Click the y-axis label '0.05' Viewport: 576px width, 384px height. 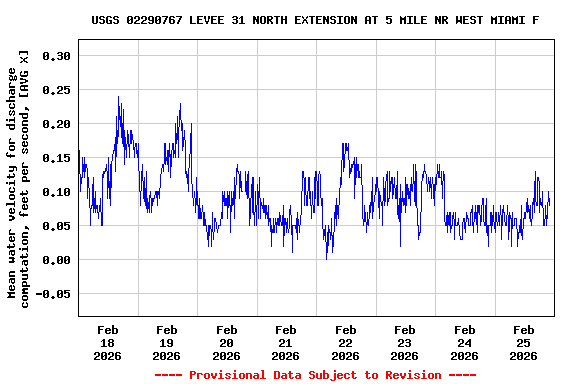pyautogui.click(x=56, y=226)
